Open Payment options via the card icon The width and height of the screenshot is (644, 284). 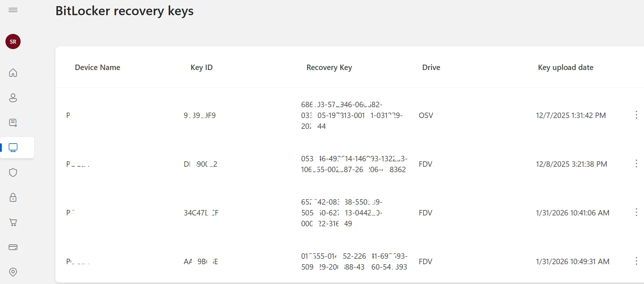tap(13, 247)
